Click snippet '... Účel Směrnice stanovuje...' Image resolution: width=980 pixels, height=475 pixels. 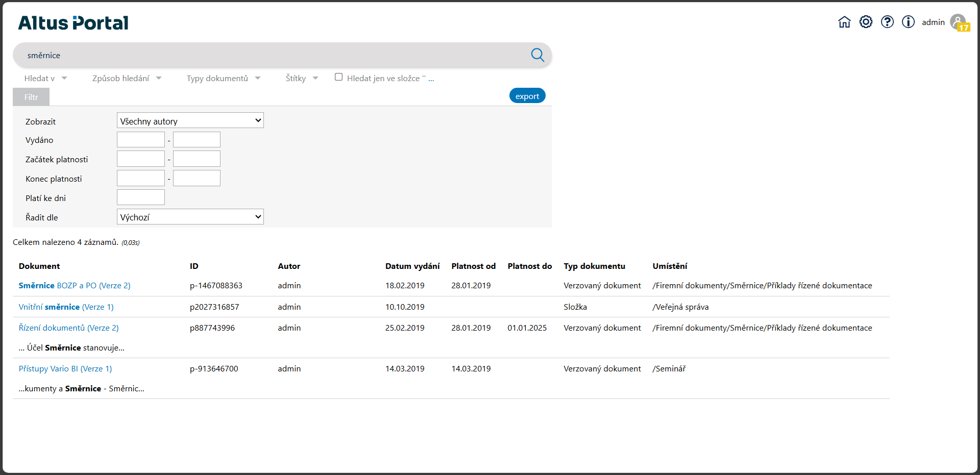(x=71, y=348)
